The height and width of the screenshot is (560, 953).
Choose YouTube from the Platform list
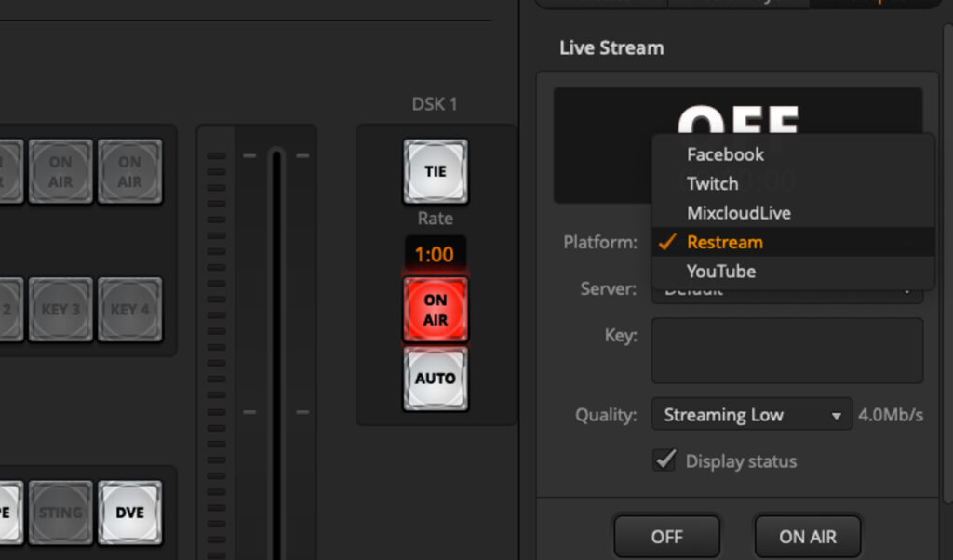pos(793,271)
